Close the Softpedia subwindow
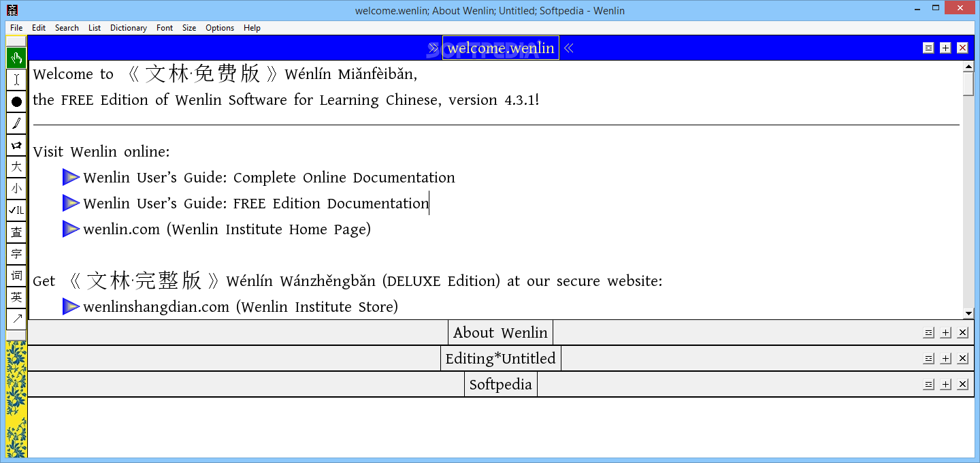The image size is (980, 463). tap(962, 385)
